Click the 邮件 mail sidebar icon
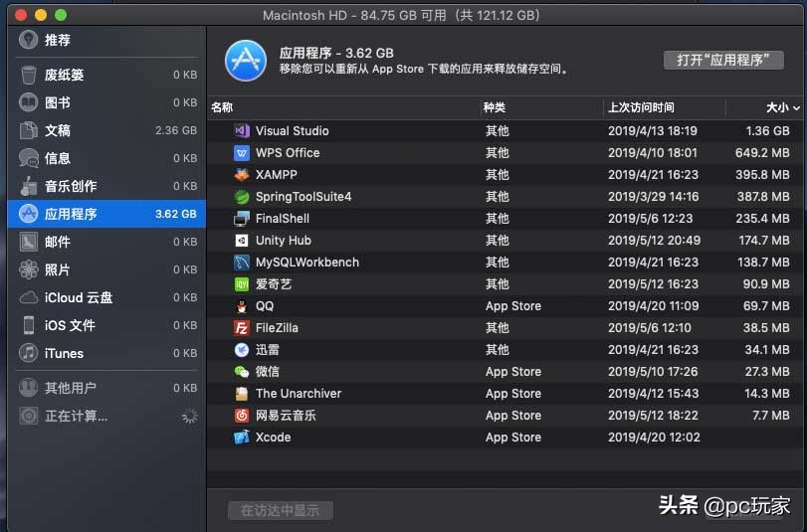This screenshot has height=532, width=807. 28,242
